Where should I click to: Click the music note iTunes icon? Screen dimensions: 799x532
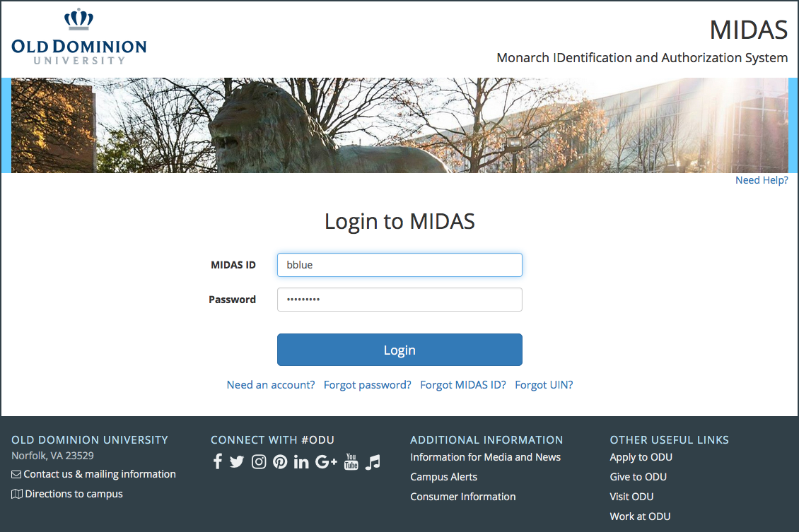click(373, 462)
